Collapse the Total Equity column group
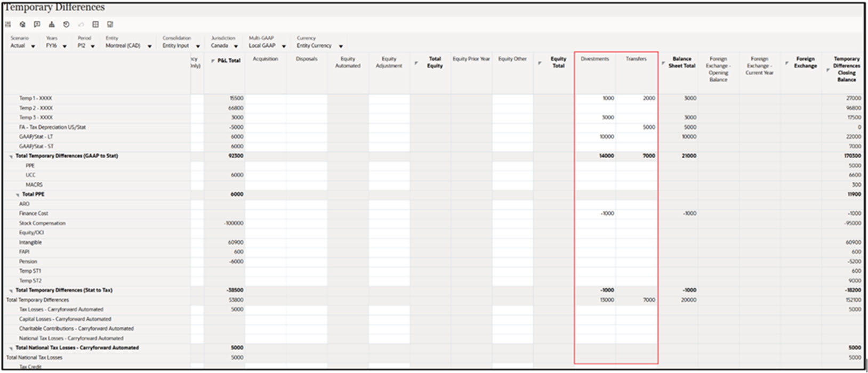Image resolution: width=868 pixels, height=373 pixels. (x=416, y=63)
